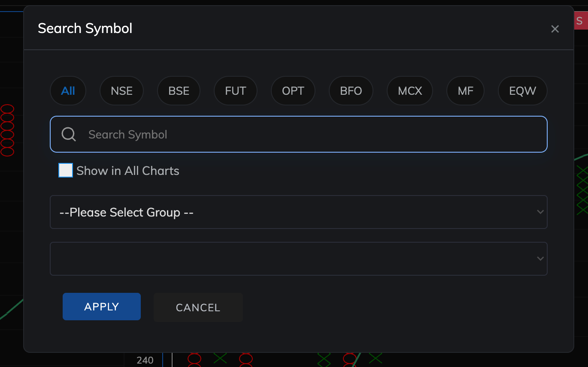
Task: Click the 240 price axis label
Action: [x=145, y=360]
